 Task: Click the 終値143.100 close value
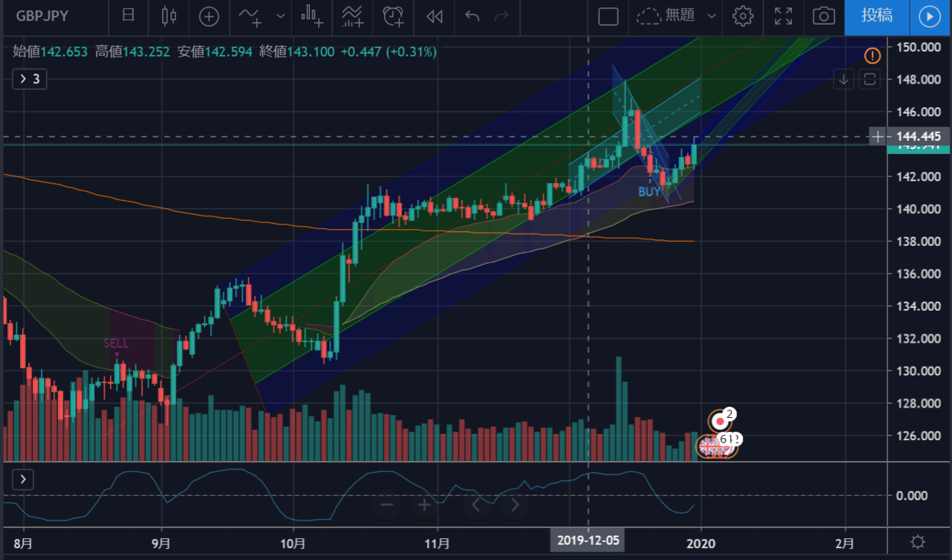(297, 52)
